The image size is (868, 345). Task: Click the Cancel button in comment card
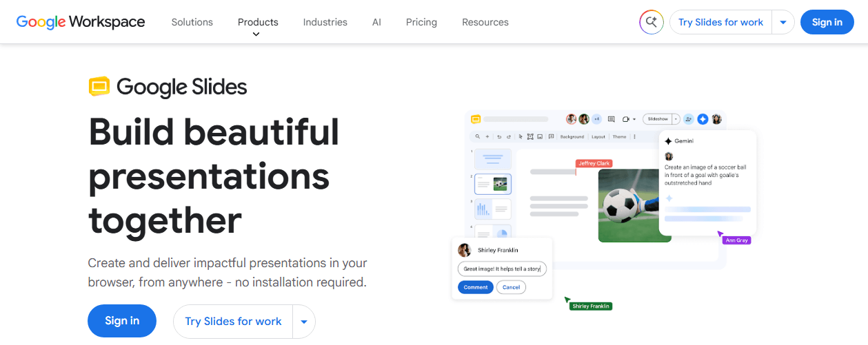click(x=511, y=287)
